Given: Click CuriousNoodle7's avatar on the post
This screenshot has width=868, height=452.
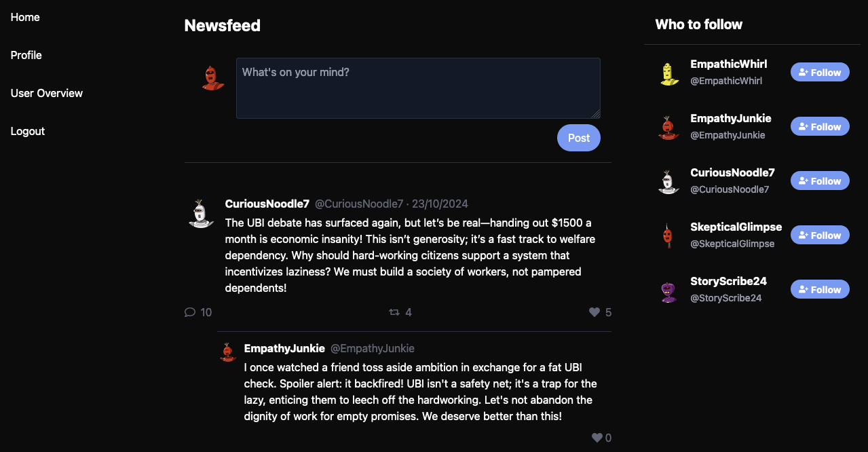Looking at the screenshot, I should point(201,213).
